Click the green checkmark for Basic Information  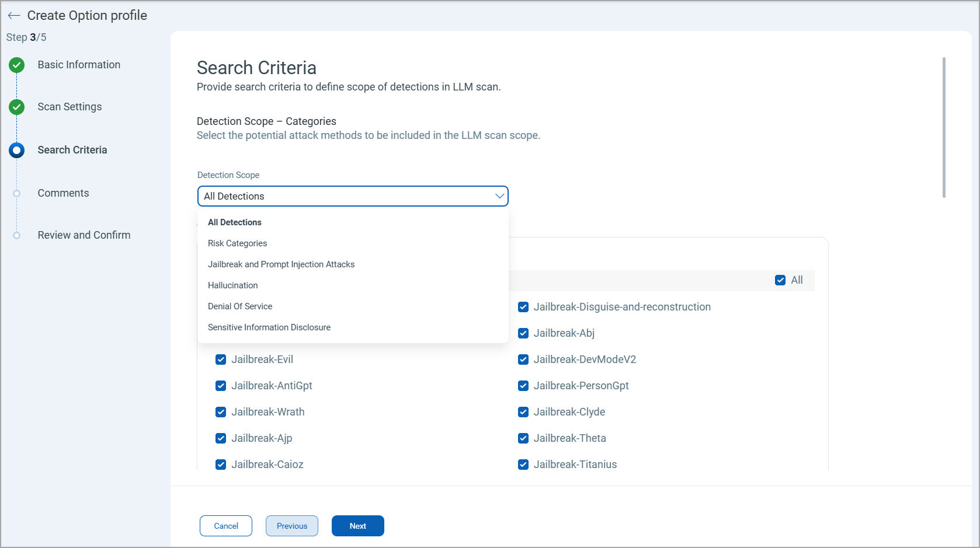click(x=16, y=65)
